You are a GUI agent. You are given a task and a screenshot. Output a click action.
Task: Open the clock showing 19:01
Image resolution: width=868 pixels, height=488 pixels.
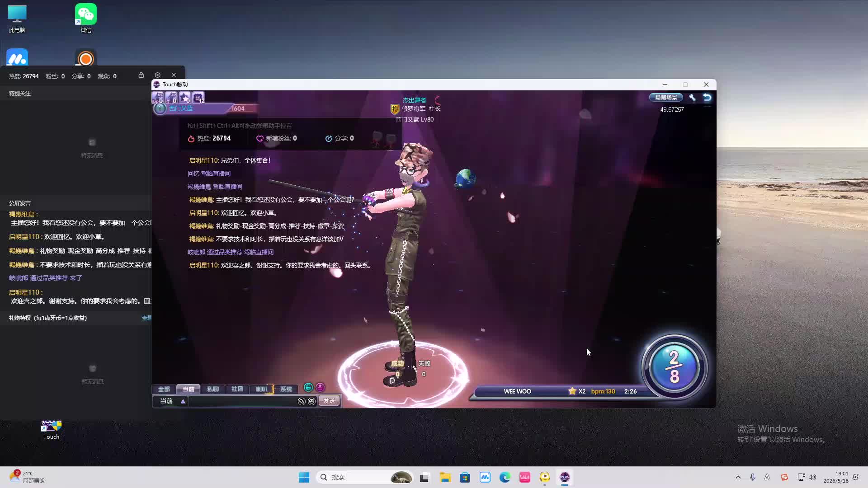836,477
